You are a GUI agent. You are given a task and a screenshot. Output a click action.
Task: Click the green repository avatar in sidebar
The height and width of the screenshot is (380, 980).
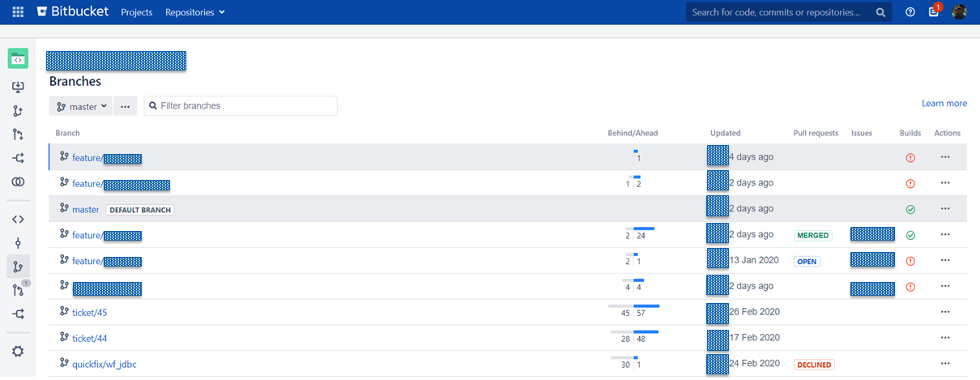18,58
